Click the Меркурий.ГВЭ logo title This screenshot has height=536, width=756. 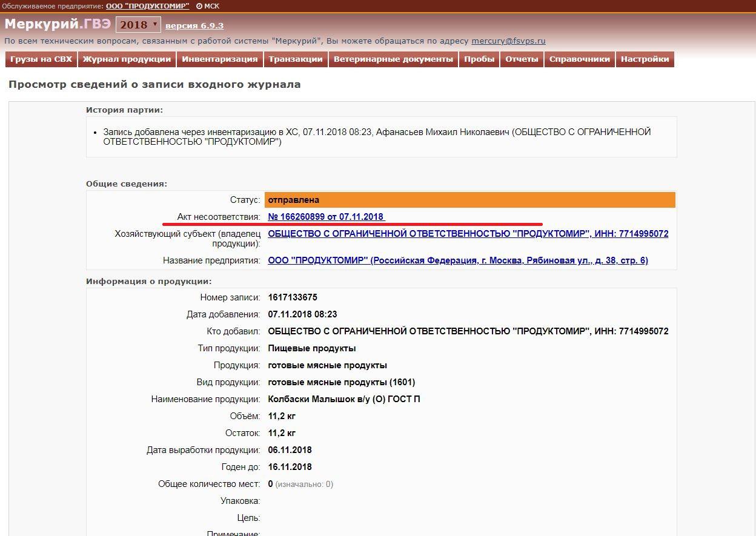(58, 24)
